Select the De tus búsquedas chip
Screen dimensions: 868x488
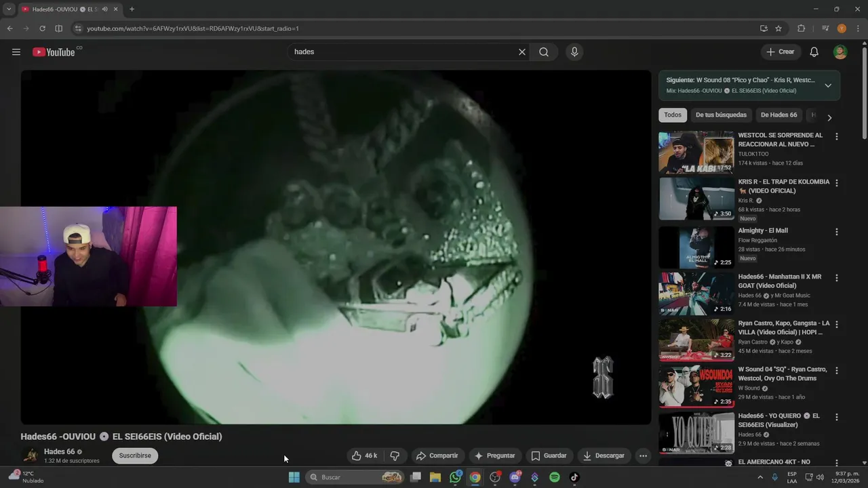(x=721, y=115)
